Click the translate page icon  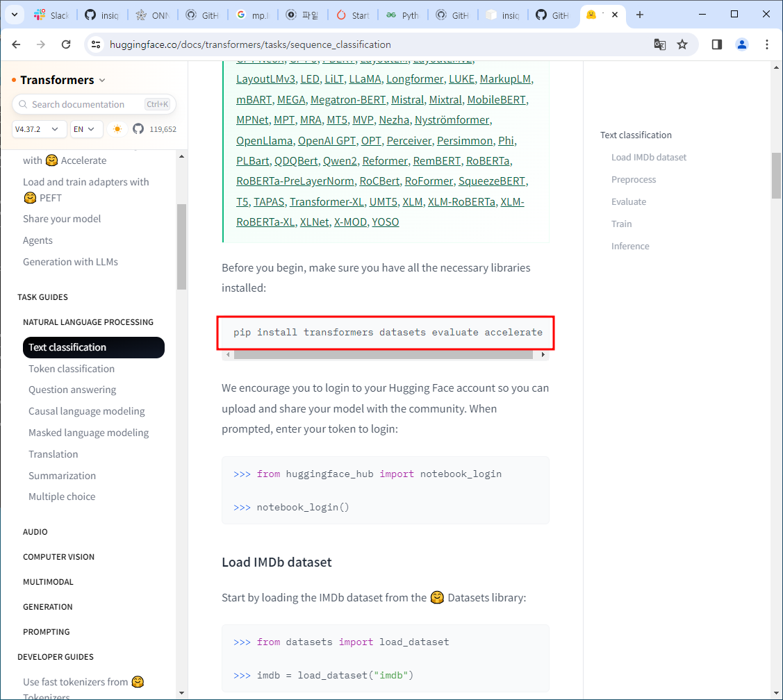[x=659, y=44]
